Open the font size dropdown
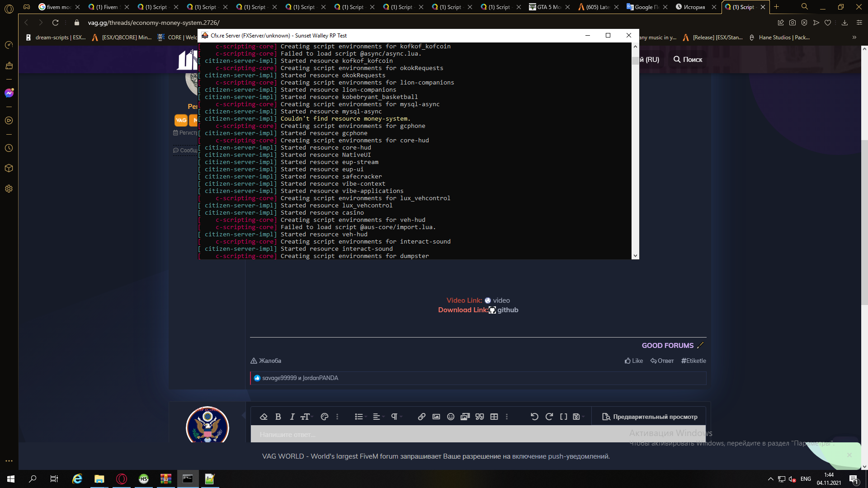This screenshot has width=868, height=488. 307,417
